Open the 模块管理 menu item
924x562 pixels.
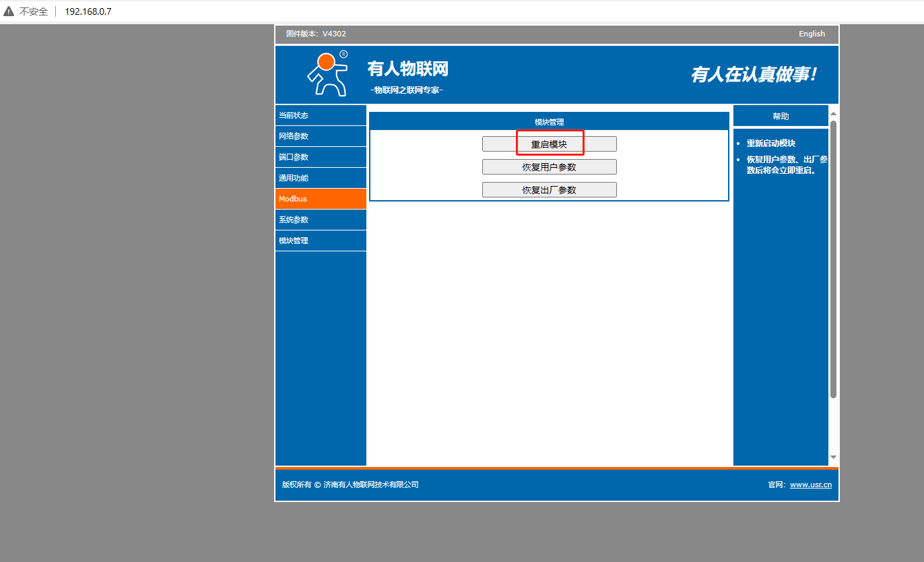point(321,241)
